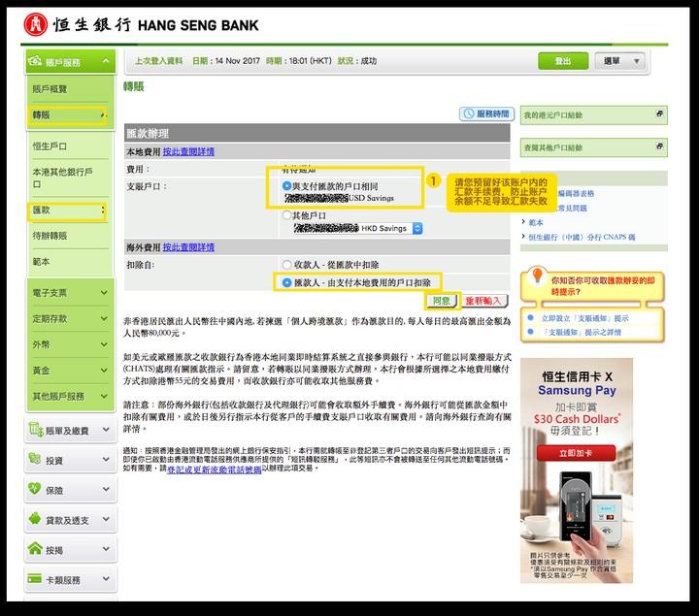Click the 投資 investment icon
699x616 pixels.
36,461
